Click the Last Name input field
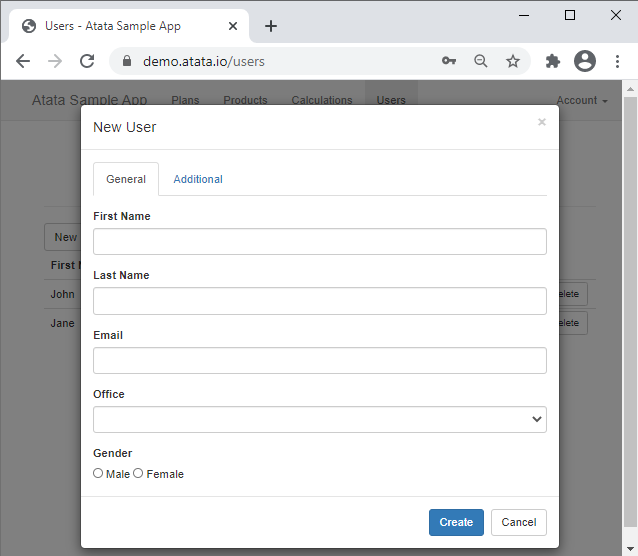This screenshot has width=638, height=556. point(320,301)
